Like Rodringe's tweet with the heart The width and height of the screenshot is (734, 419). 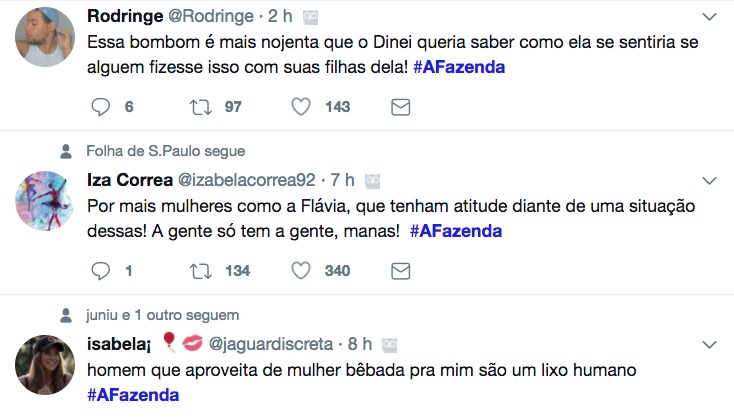303,107
